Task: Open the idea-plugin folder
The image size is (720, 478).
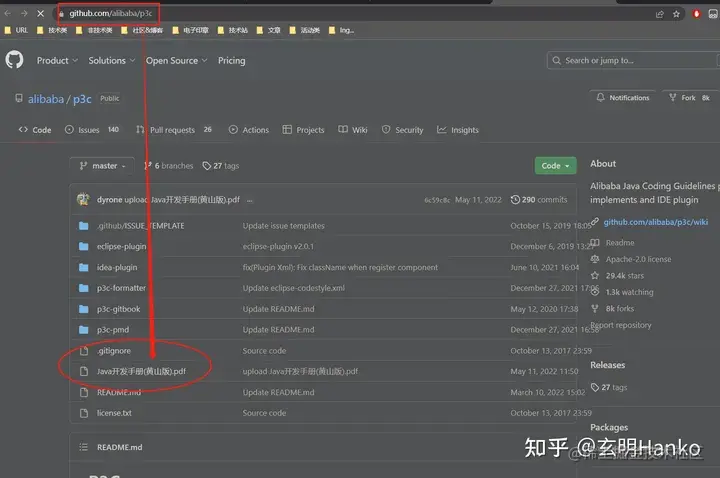Action: (117, 267)
